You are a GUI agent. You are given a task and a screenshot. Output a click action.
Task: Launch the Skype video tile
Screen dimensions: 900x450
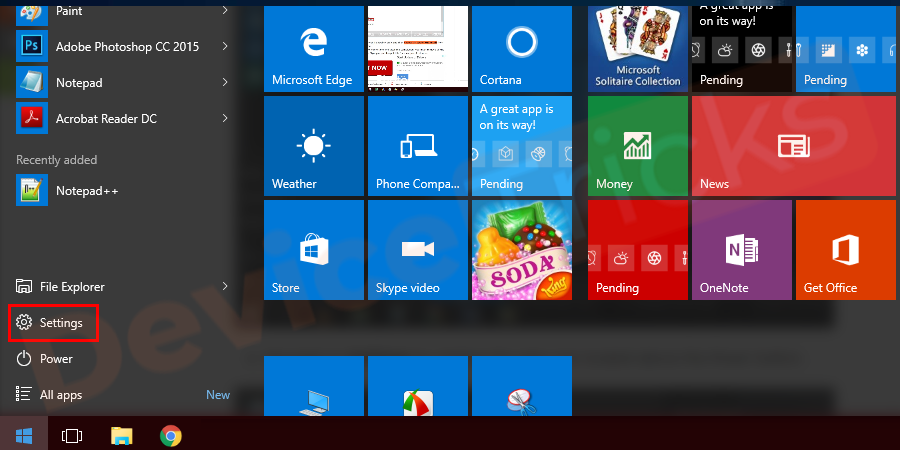418,250
